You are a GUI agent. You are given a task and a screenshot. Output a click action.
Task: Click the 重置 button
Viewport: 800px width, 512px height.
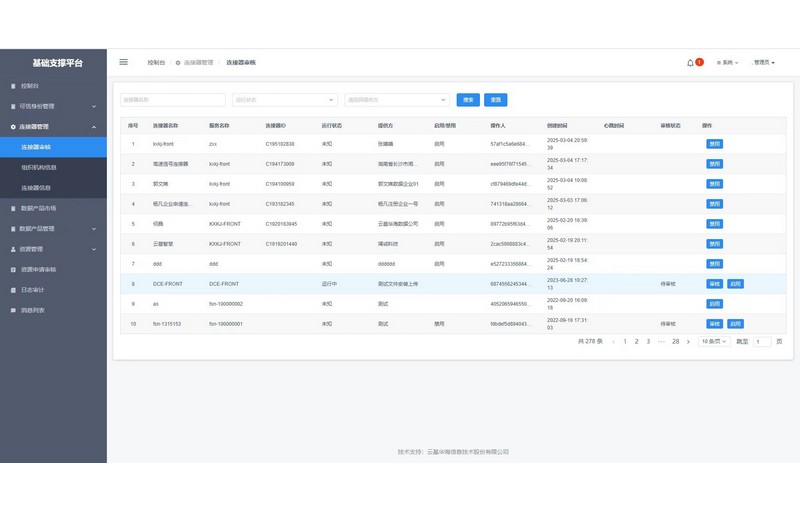495,100
